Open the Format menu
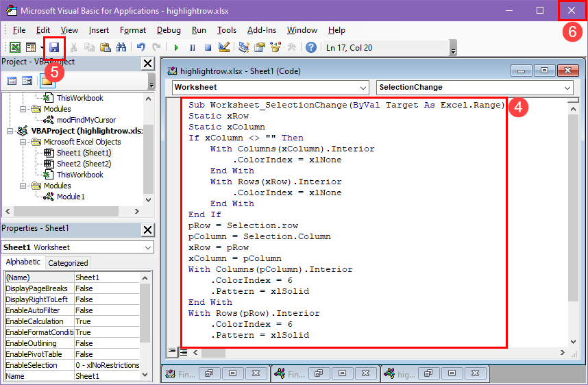Image resolution: width=588 pixels, height=385 pixels. pyautogui.click(x=133, y=30)
